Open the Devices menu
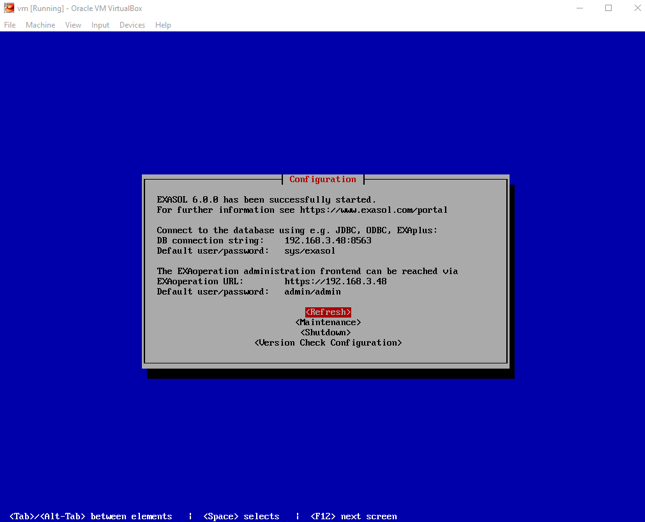The height and width of the screenshot is (522, 645). tap(132, 25)
